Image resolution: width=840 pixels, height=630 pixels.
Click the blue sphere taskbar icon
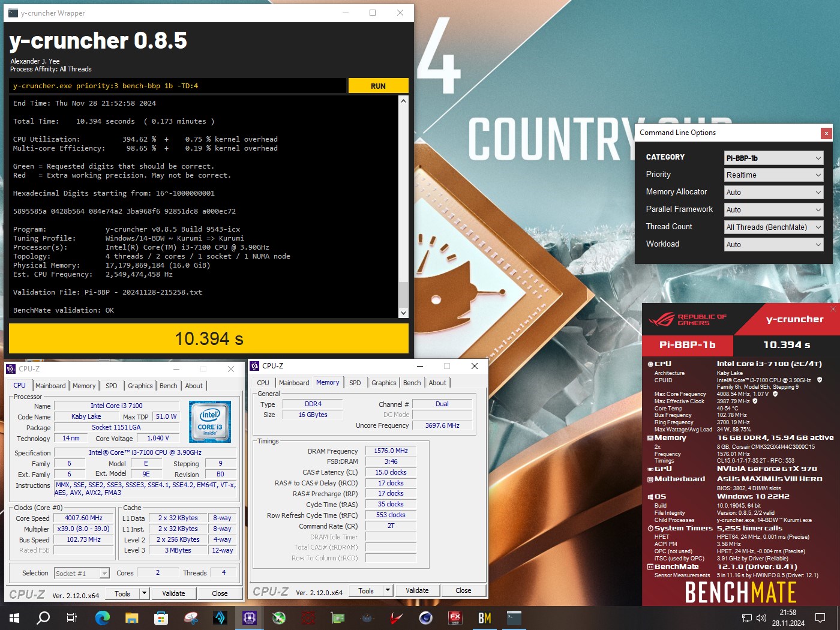[x=426, y=617]
